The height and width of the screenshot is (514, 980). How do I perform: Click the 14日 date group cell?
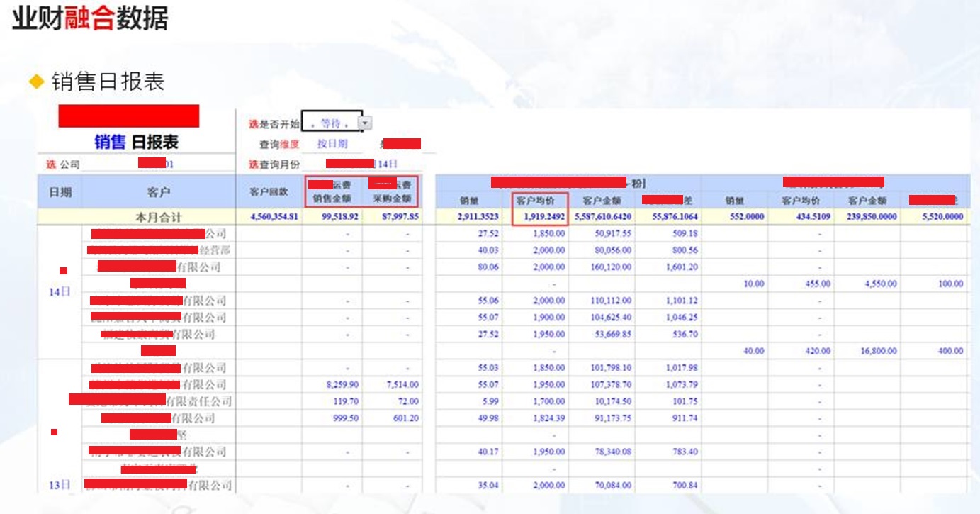60,292
